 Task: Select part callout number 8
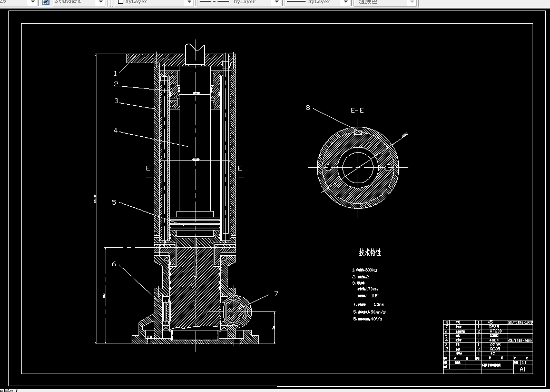pyautogui.click(x=308, y=107)
